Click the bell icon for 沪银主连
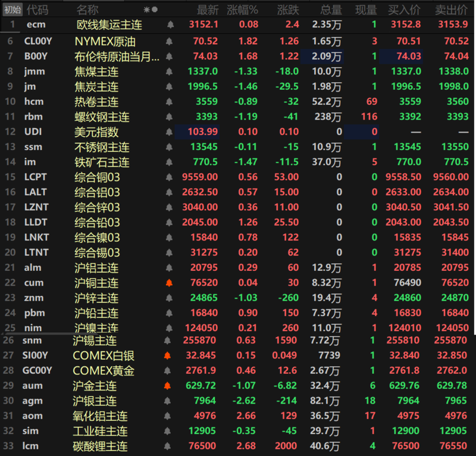The image size is (476, 456). pyautogui.click(x=167, y=401)
